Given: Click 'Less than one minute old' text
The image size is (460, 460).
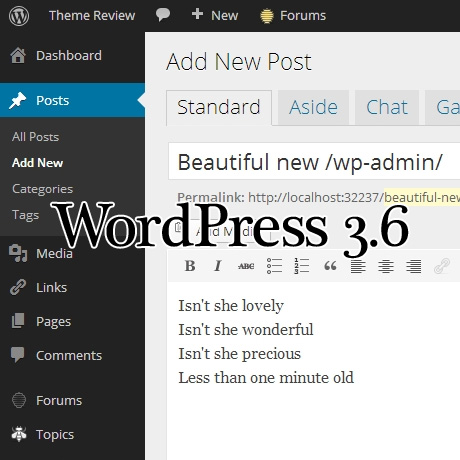Looking at the screenshot, I should (266, 378).
